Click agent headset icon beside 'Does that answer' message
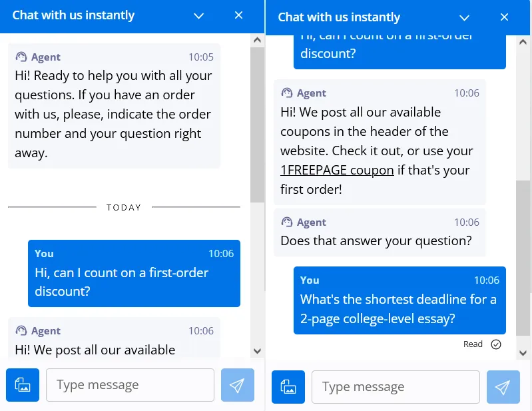Image resolution: width=532 pixels, height=411 pixels. [287, 222]
